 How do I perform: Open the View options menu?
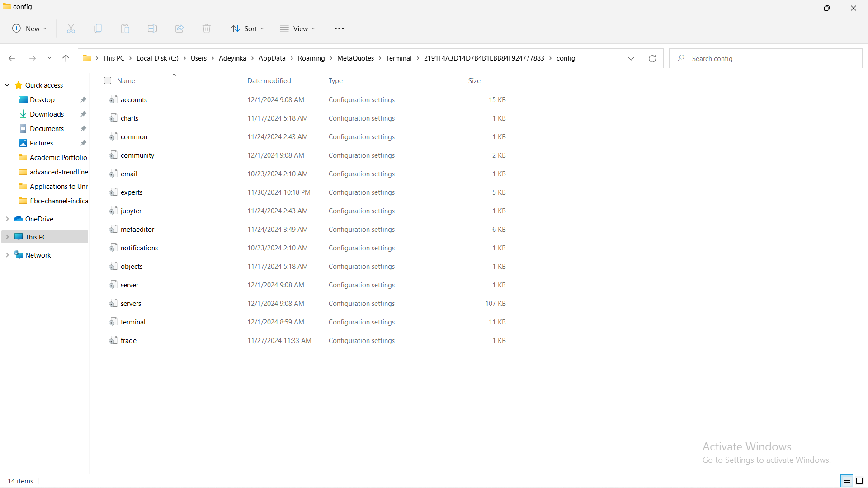click(297, 28)
